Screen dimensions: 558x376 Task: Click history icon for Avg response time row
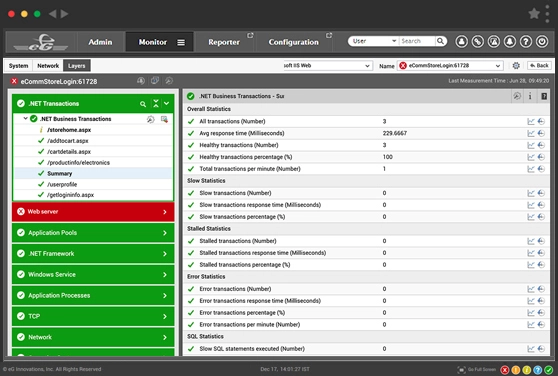pyautogui.click(x=541, y=133)
